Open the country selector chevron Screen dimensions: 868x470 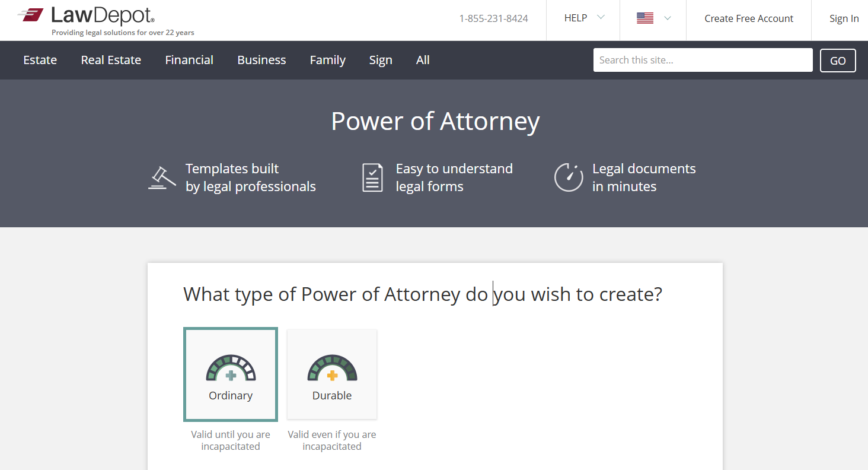[x=668, y=18]
